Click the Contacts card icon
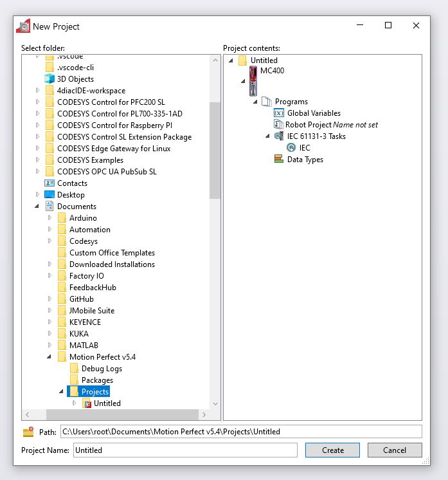This screenshot has width=448, height=480. point(49,183)
